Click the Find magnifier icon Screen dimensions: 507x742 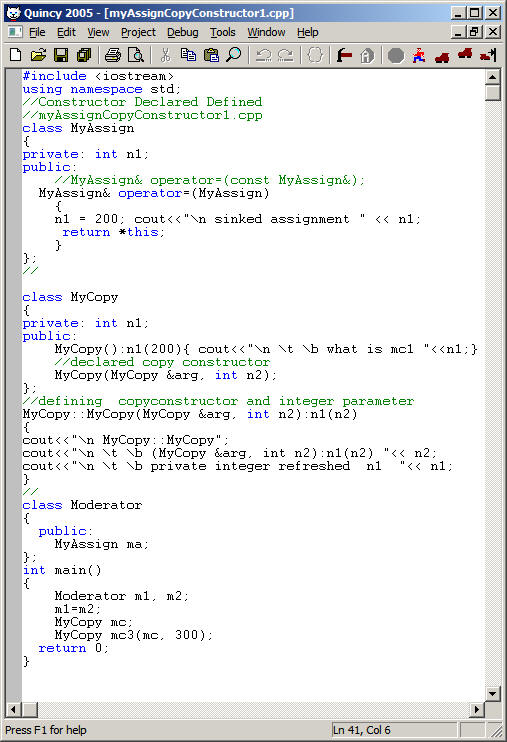click(x=234, y=55)
